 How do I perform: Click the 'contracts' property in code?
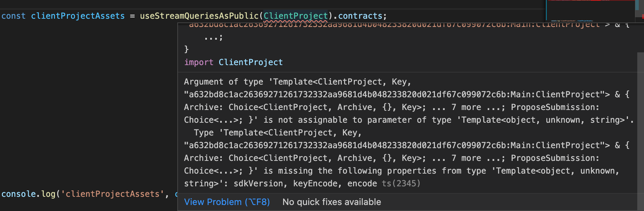click(360, 16)
